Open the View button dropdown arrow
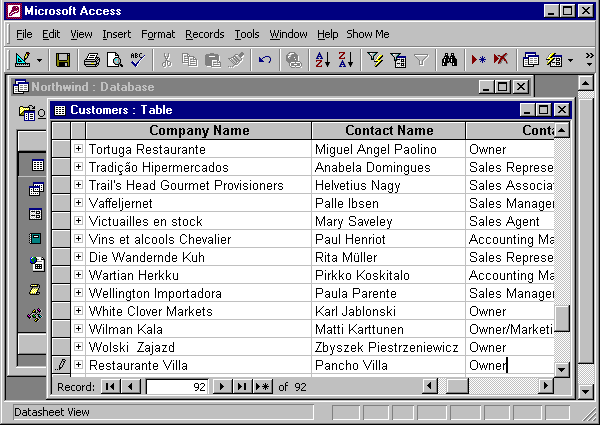The image size is (600, 425). (39, 61)
